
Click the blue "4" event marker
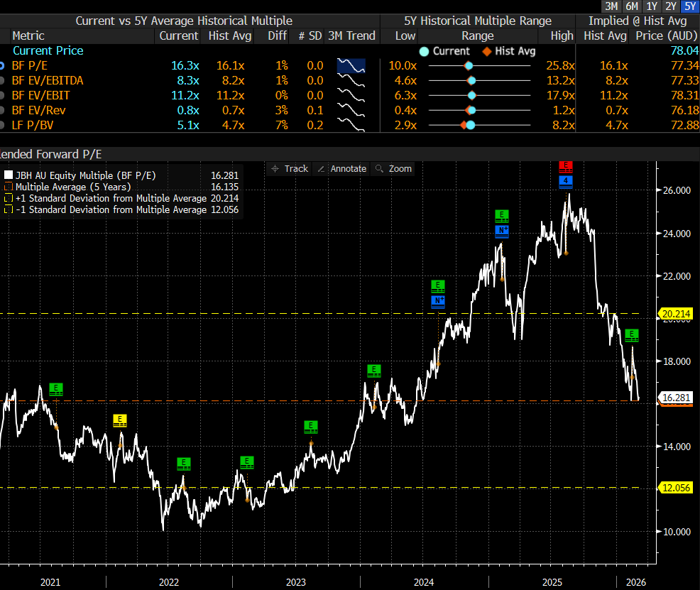(x=565, y=181)
